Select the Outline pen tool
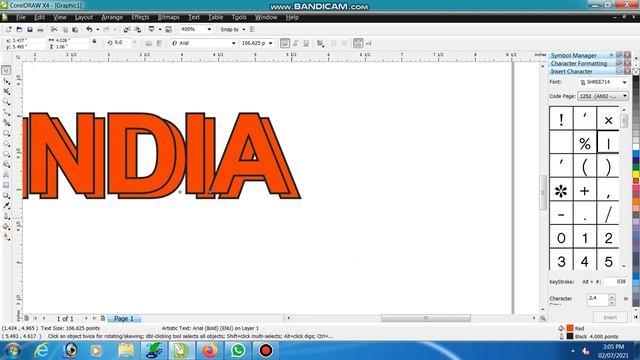Viewport: 640px width, 360px height. (6, 216)
